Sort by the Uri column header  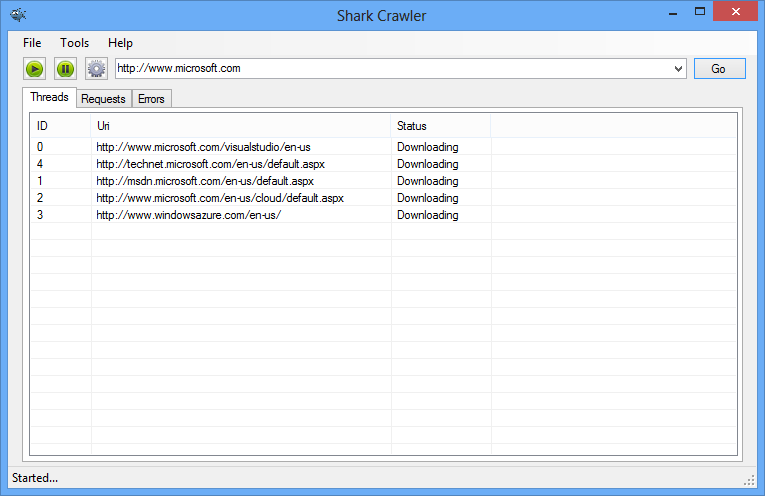pyautogui.click(x=240, y=126)
